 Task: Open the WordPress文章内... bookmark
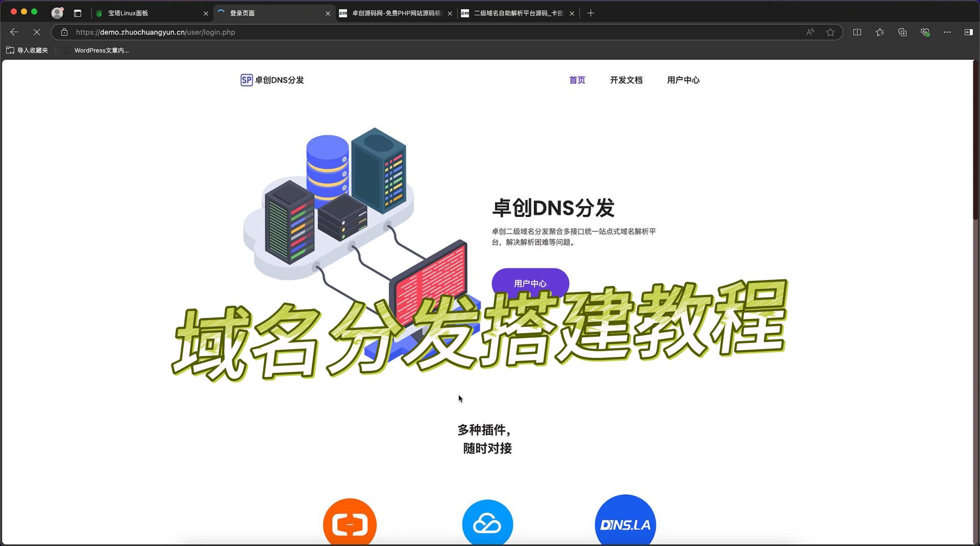click(x=97, y=50)
